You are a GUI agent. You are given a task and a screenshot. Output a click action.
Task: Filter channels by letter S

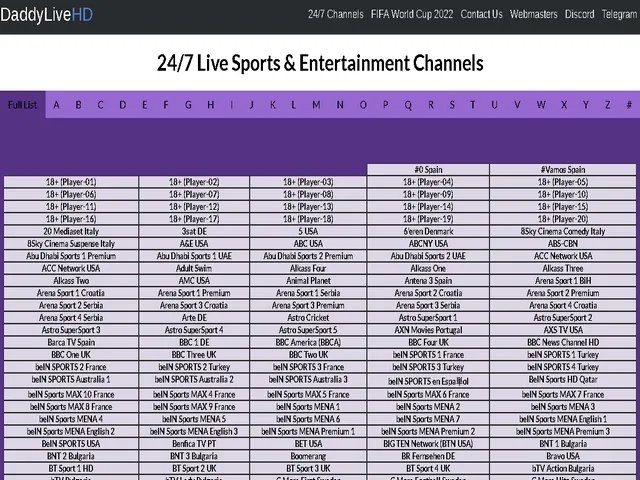[x=452, y=105]
